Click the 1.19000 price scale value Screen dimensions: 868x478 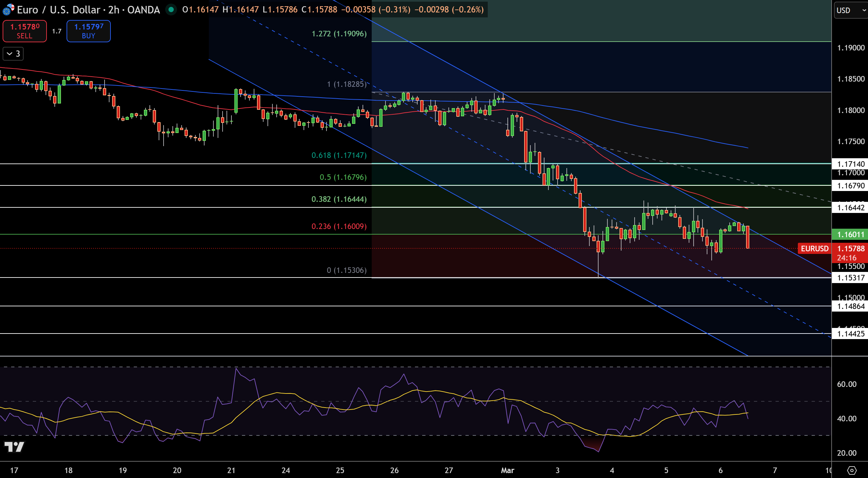[x=851, y=48]
